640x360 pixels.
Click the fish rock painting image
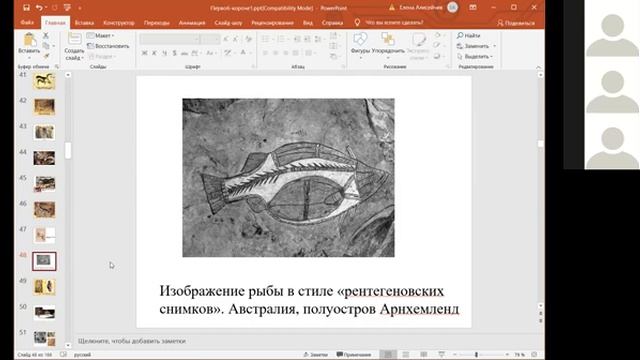coord(288,178)
